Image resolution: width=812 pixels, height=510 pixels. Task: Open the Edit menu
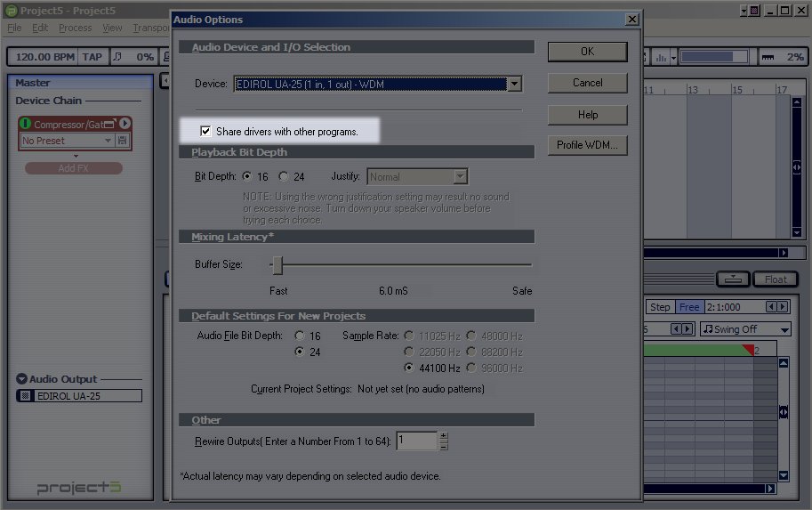(x=40, y=28)
